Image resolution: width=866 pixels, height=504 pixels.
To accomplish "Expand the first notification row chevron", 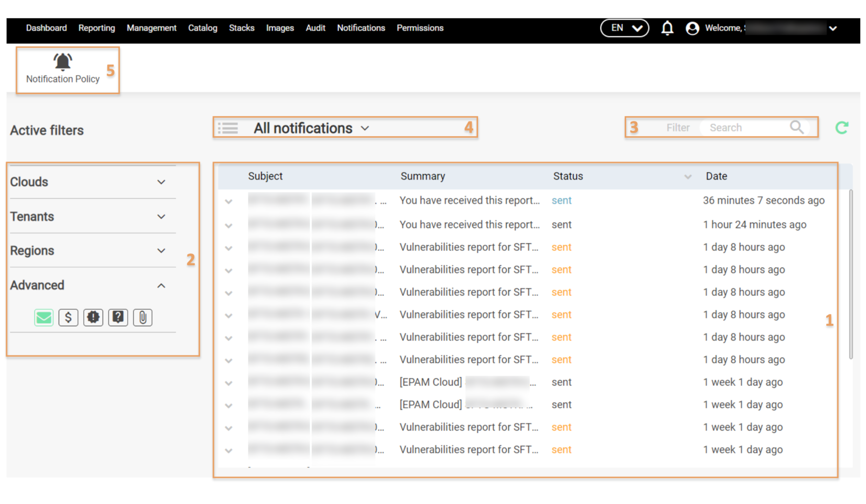I will tap(229, 201).
